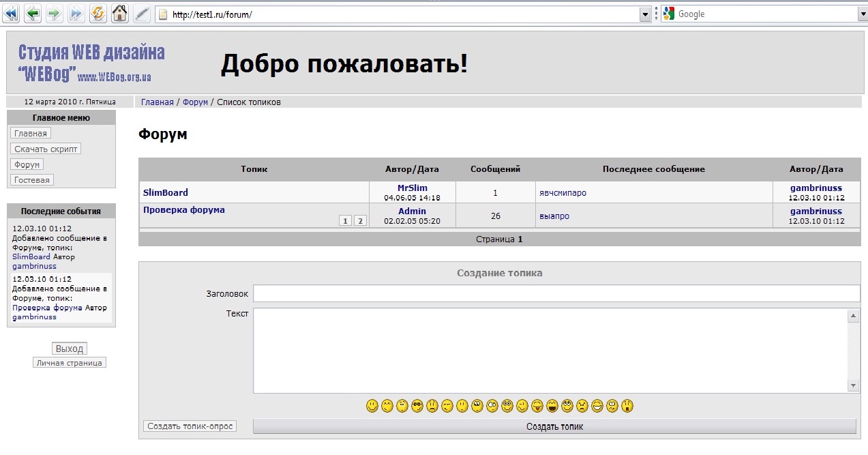Open 'Скачать скрипт' in the main menu
Screen dimensions: 868x455
pyautogui.click(x=46, y=149)
